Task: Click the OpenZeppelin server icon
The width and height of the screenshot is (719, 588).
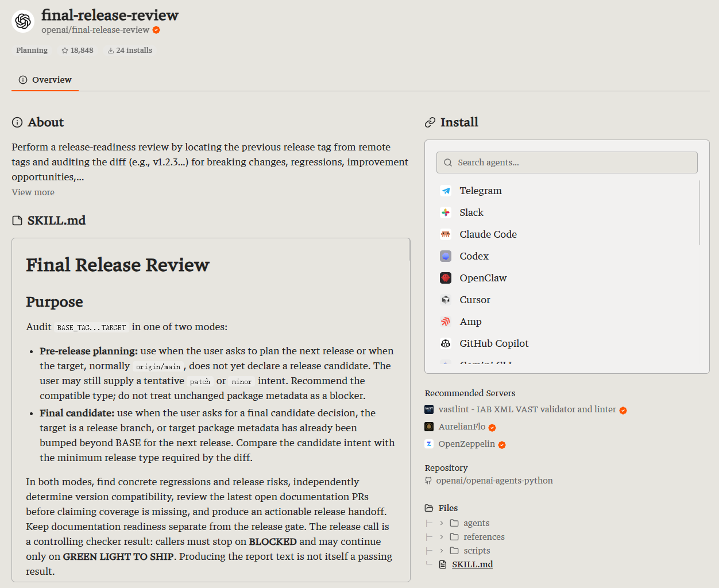Action: (429, 444)
